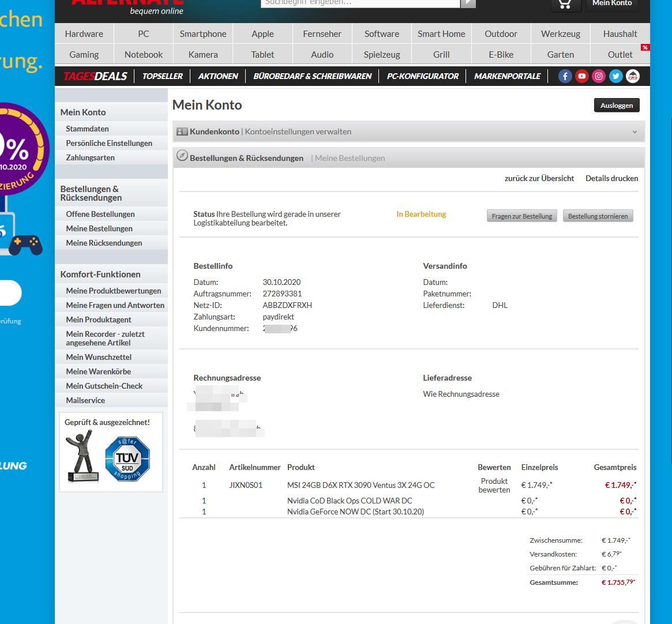This screenshot has height=624, width=672.
Task: Open the Notebook category
Action: pyautogui.click(x=144, y=54)
